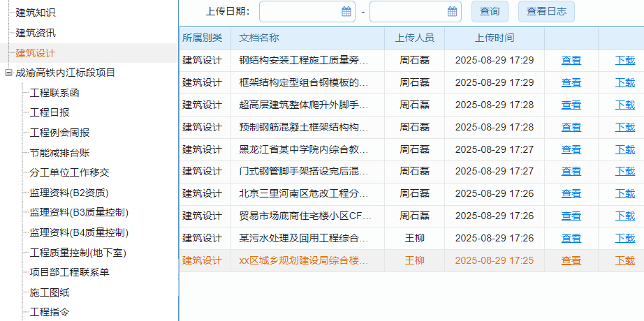This screenshot has width=644, height=321.
Task: Click the 文档名称 column header
Action: (x=259, y=38)
